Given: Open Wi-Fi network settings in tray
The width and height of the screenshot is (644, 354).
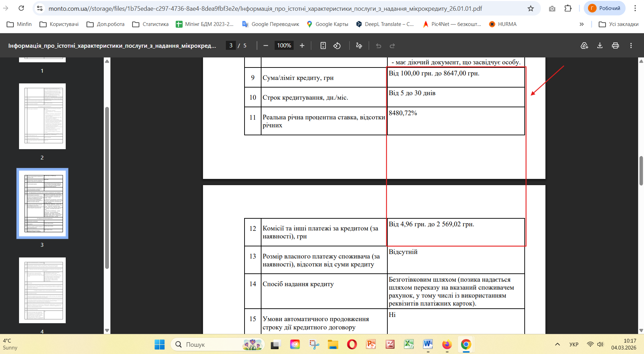Looking at the screenshot, I should [x=590, y=344].
